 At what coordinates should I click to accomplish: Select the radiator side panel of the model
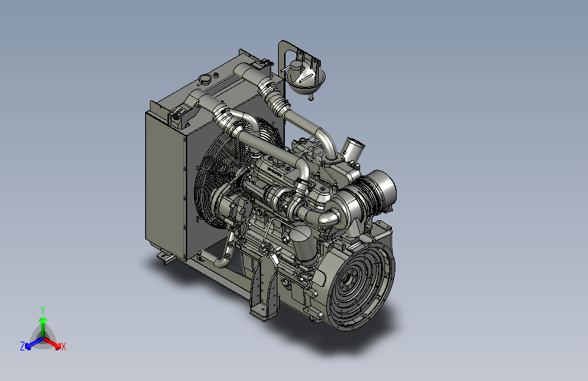(165, 185)
